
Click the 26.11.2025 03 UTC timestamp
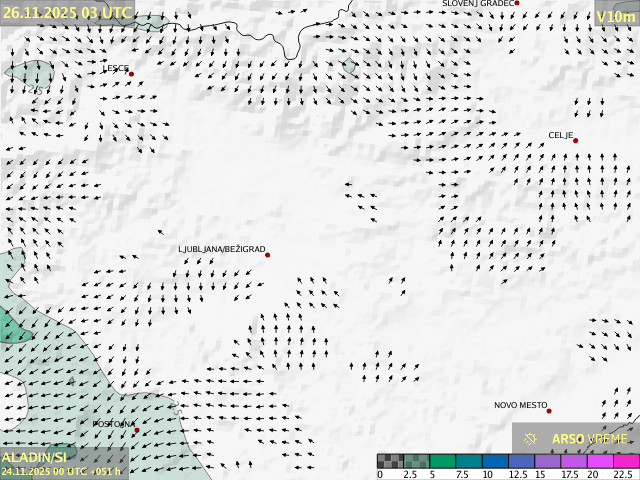66,12
